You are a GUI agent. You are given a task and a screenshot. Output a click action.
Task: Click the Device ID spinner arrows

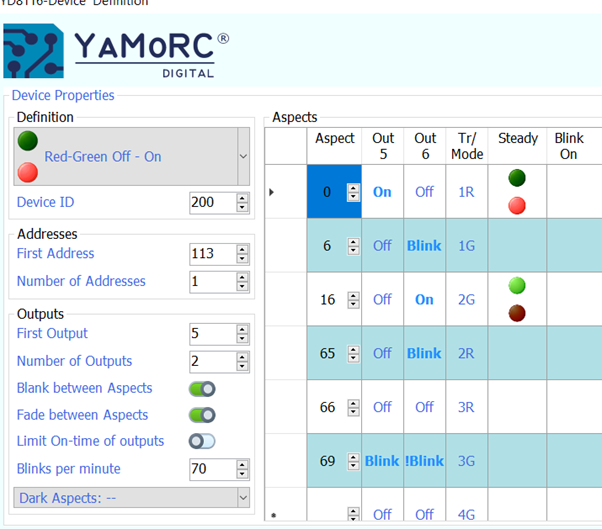(x=242, y=202)
